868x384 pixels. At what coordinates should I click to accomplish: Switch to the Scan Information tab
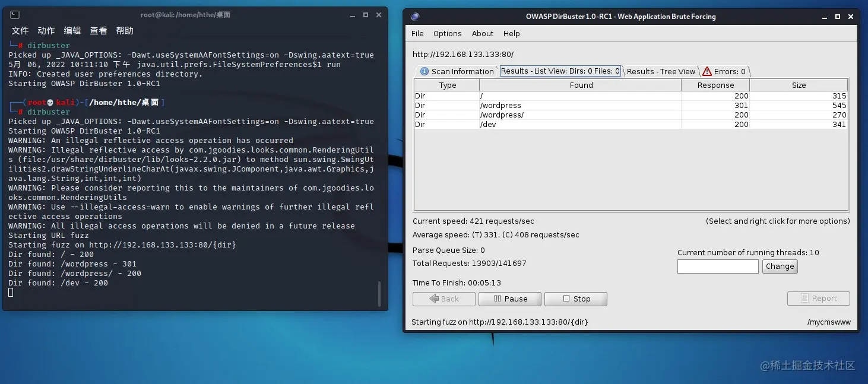point(457,71)
